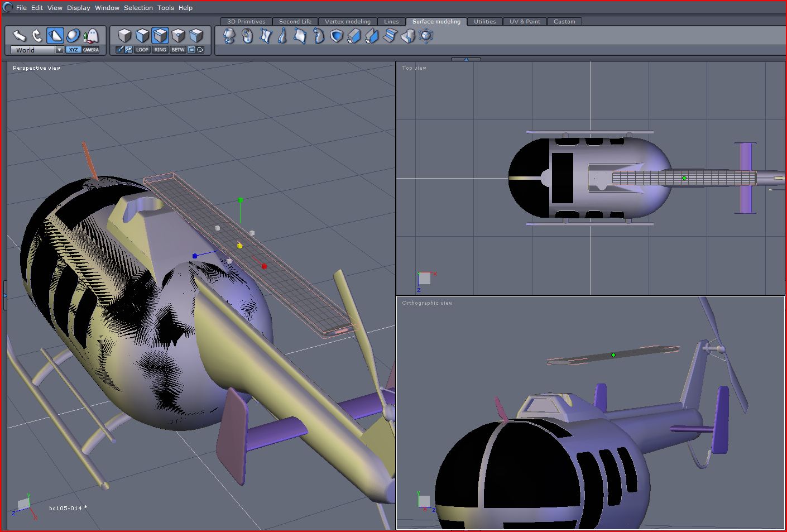Switch to the UV & Paint tab

coord(525,22)
